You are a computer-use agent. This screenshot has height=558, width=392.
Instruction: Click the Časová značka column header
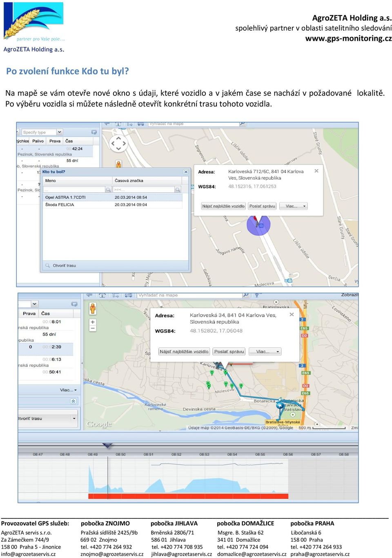pos(147,180)
